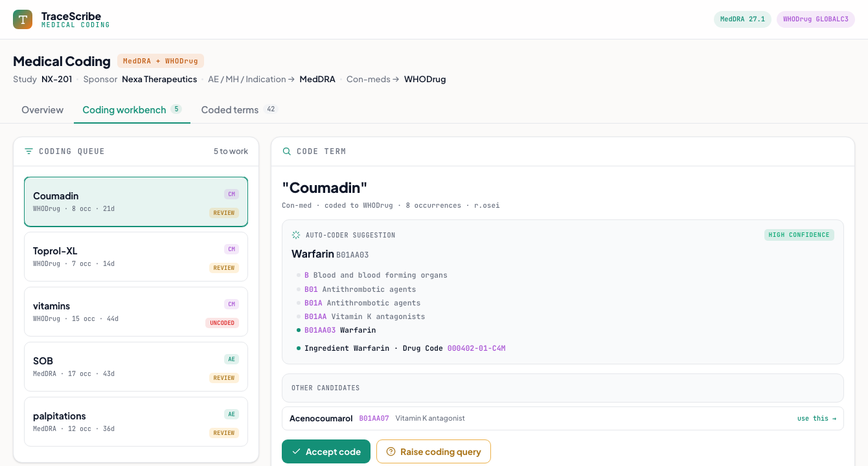Select the vitamins queue item

[x=136, y=312]
